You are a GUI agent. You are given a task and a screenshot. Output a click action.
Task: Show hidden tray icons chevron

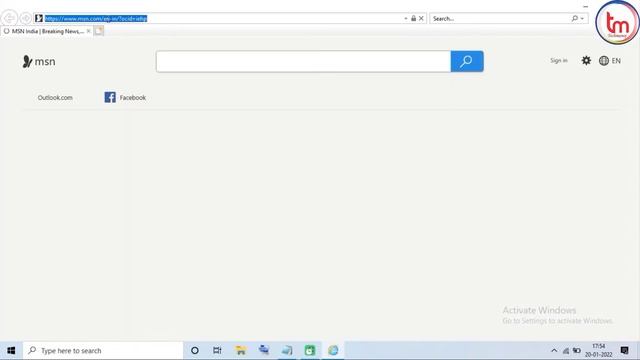pyautogui.click(x=554, y=351)
